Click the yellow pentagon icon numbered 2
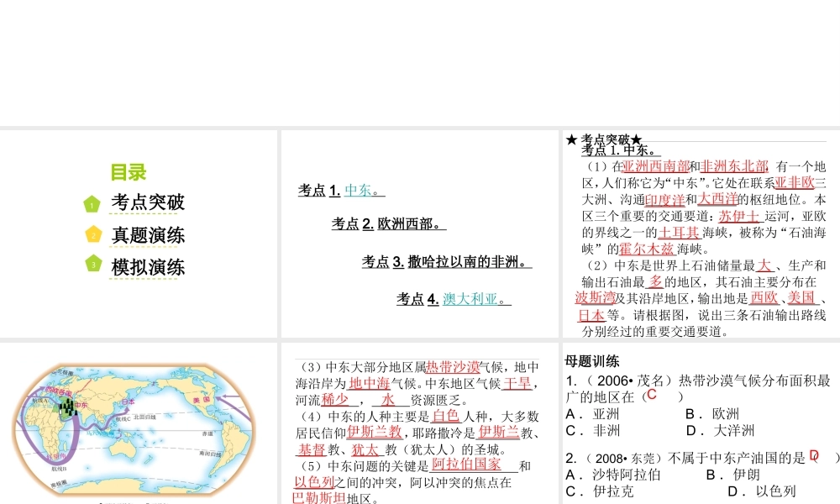The height and width of the screenshot is (504, 840). pos(93,234)
